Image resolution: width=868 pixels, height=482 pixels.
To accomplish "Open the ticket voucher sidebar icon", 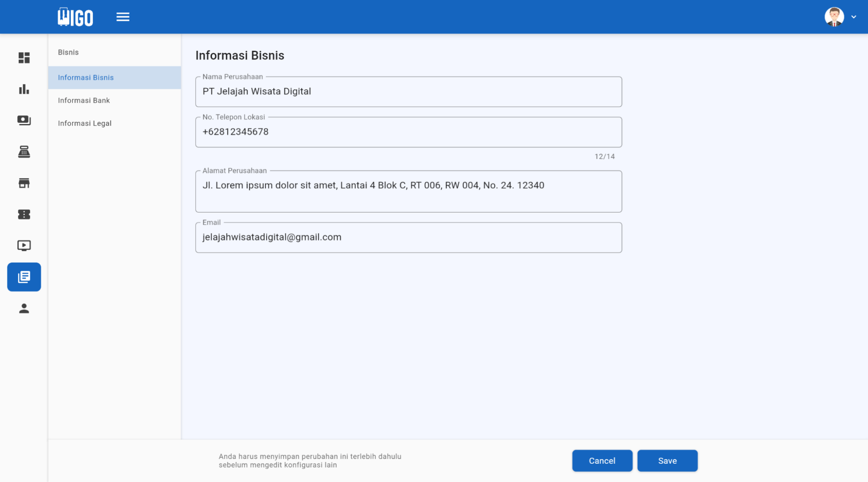I will 24,214.
